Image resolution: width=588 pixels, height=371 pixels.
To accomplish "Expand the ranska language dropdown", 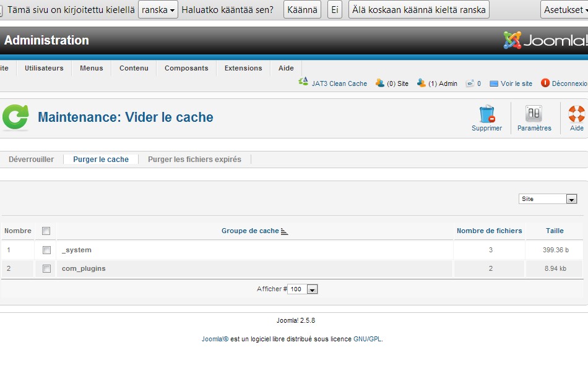I will pos(158,10).
